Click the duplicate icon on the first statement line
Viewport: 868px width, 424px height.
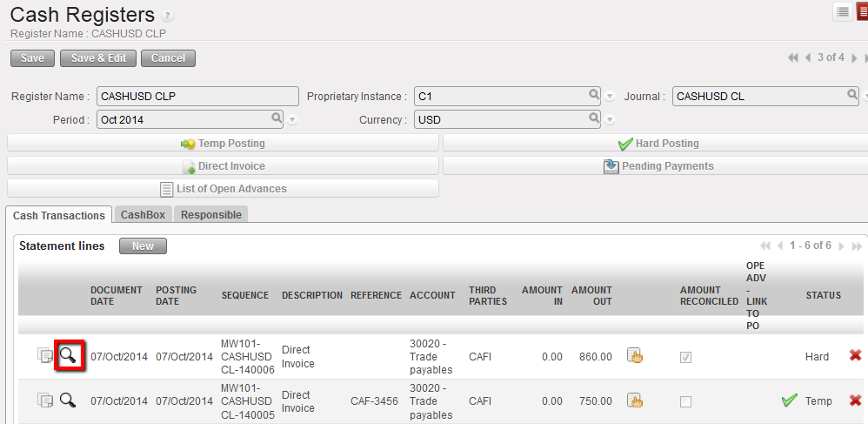45,355
